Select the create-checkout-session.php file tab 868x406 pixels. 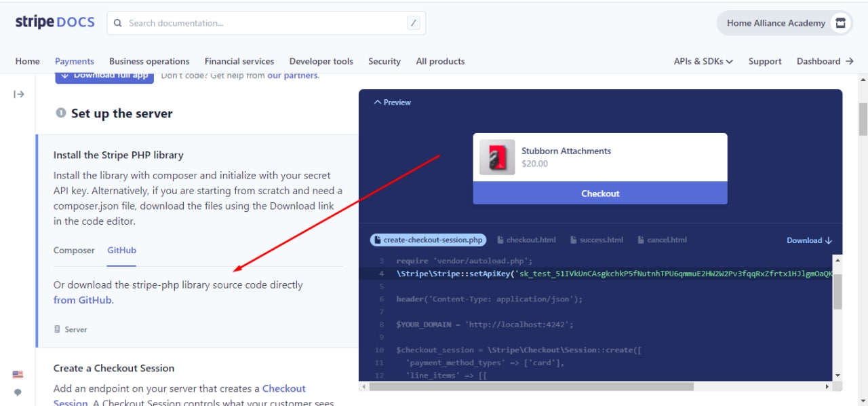(428, 240)
